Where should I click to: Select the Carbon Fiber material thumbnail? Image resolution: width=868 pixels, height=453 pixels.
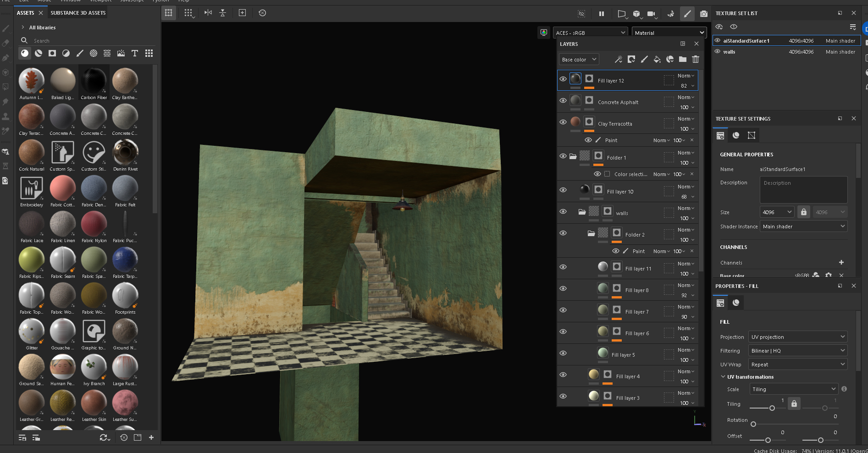(x=94, y=81)
